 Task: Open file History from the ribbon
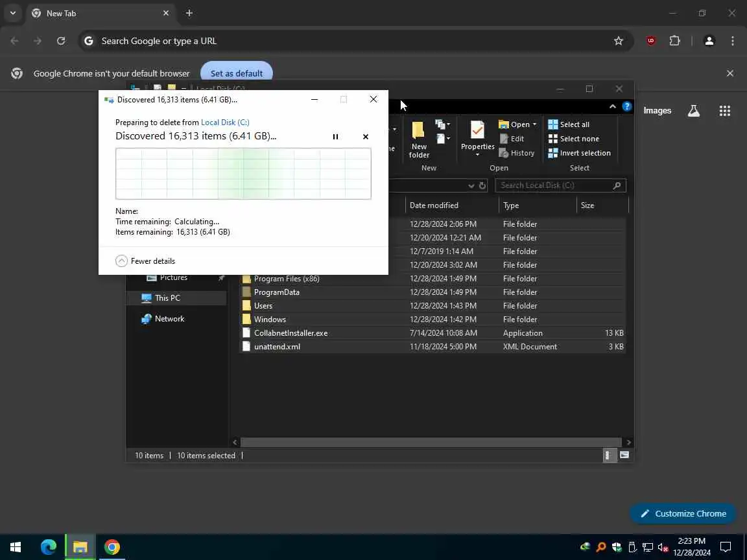[516, 153]
